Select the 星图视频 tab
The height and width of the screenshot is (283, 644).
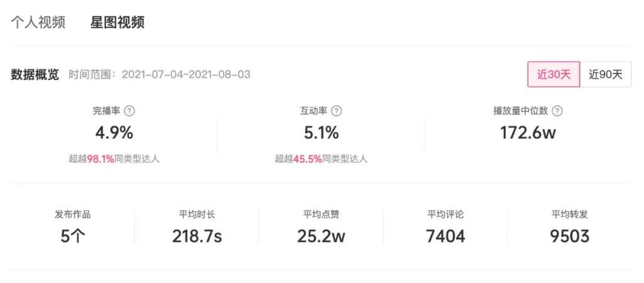tap(117, 23)
